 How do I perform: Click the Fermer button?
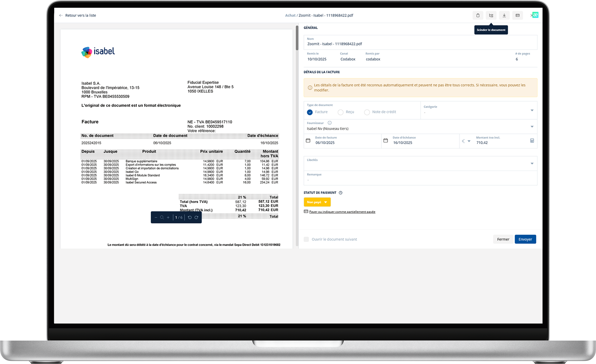503,239
